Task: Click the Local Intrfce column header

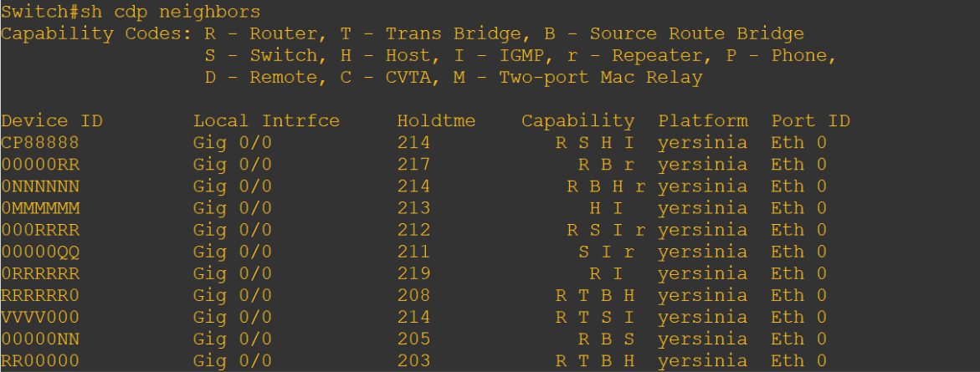Action: tap(266, 120)
